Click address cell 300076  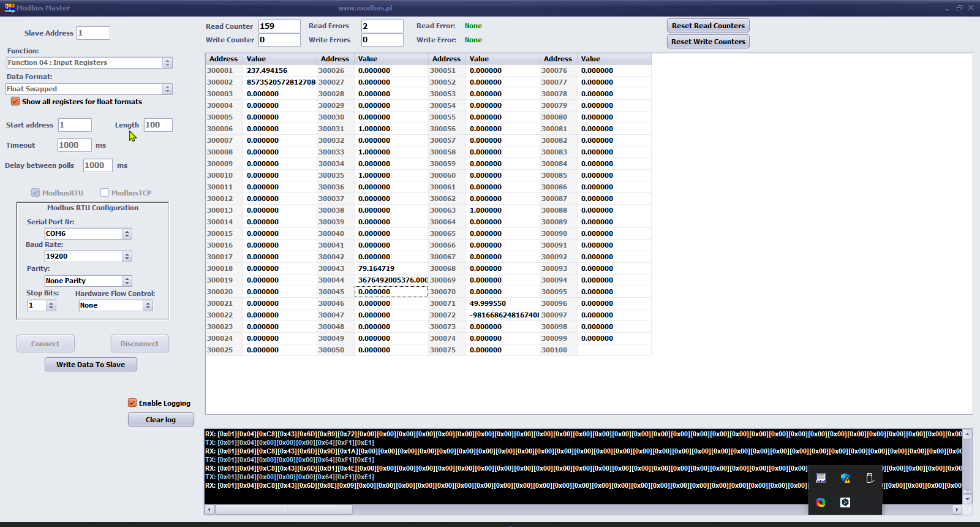(558, 70)
